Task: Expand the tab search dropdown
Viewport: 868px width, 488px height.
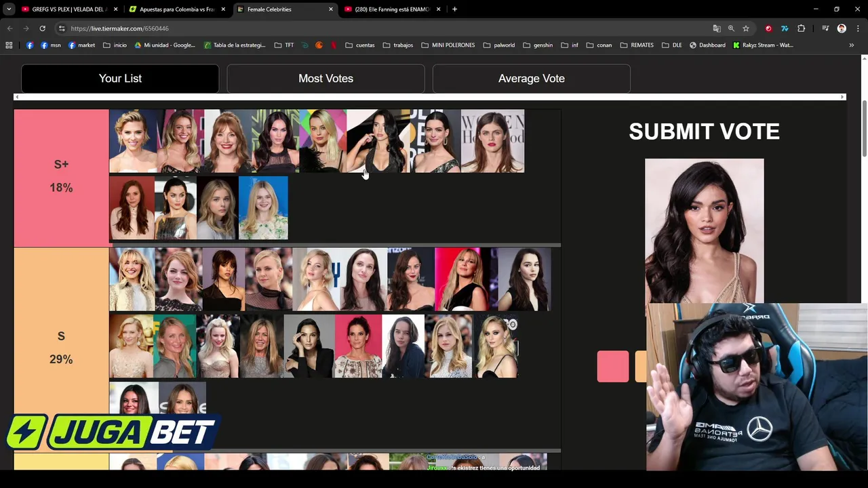Action: point(9,9)
